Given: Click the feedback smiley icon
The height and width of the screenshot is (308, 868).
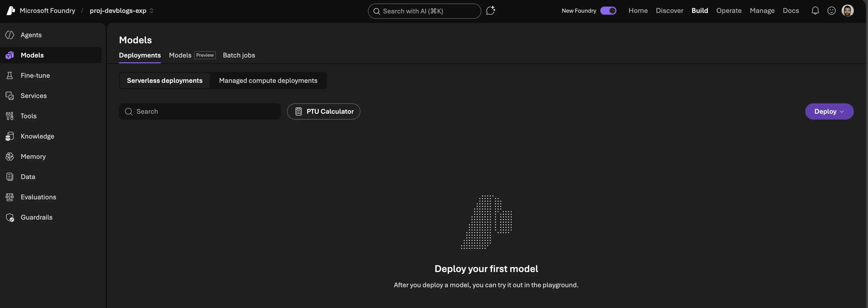Looking at the screenshot, I should (831, 11).
